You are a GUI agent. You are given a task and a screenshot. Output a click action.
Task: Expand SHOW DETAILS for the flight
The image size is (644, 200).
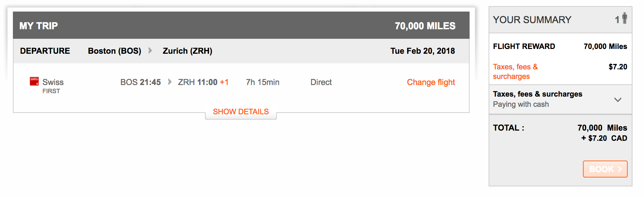[x=241, y=112]
